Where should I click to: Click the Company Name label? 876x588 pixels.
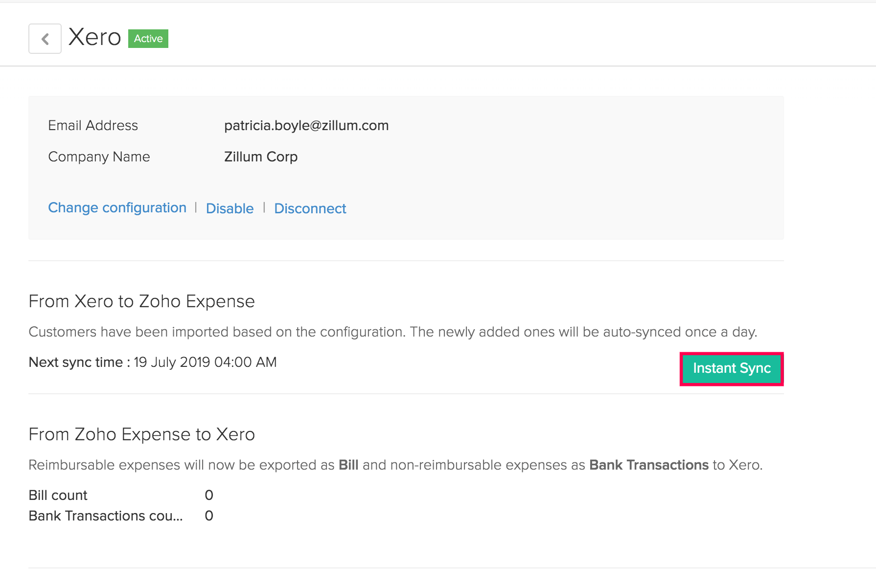(x=99, y=157)
